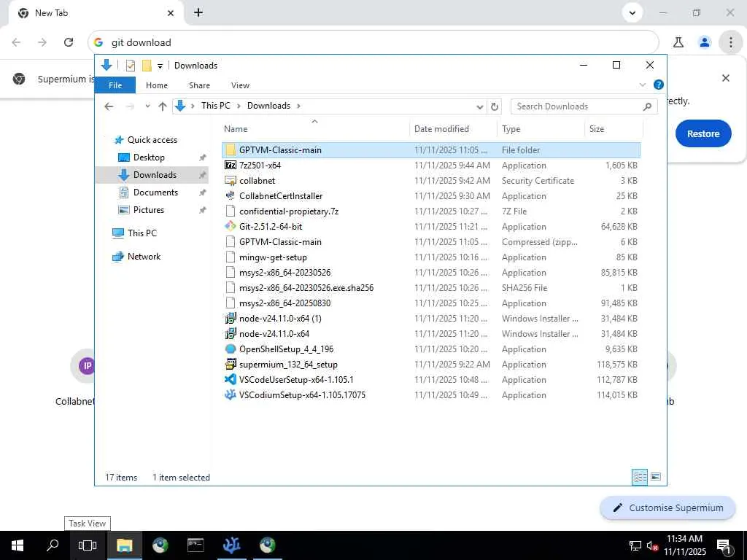Select the New Tab browser tab
Image resolution: width=747 pixels, height=560 pixels.
coord(96,13)
